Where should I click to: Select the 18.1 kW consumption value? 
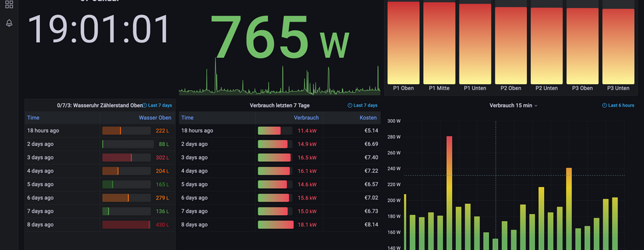(x=308, y=225)
